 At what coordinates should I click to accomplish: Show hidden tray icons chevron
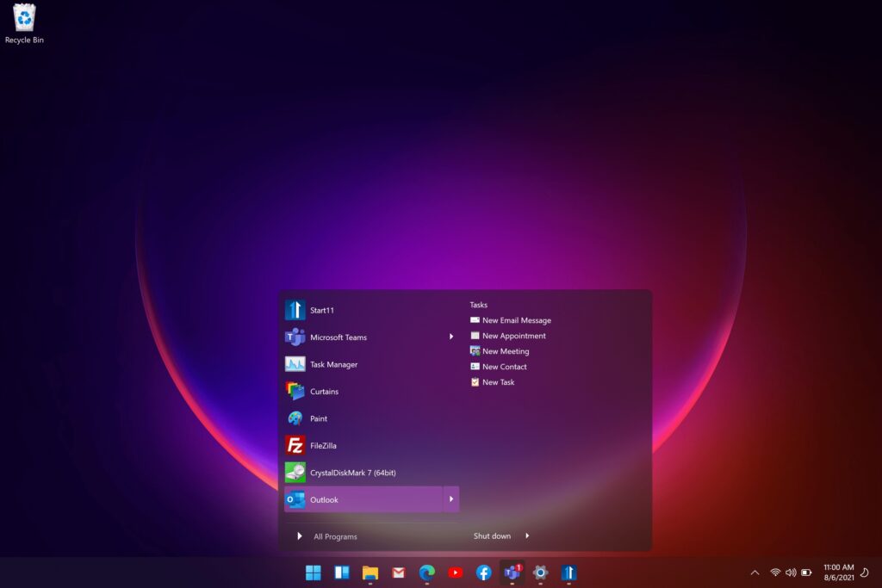pyautogui.click(x=755, y=573)
